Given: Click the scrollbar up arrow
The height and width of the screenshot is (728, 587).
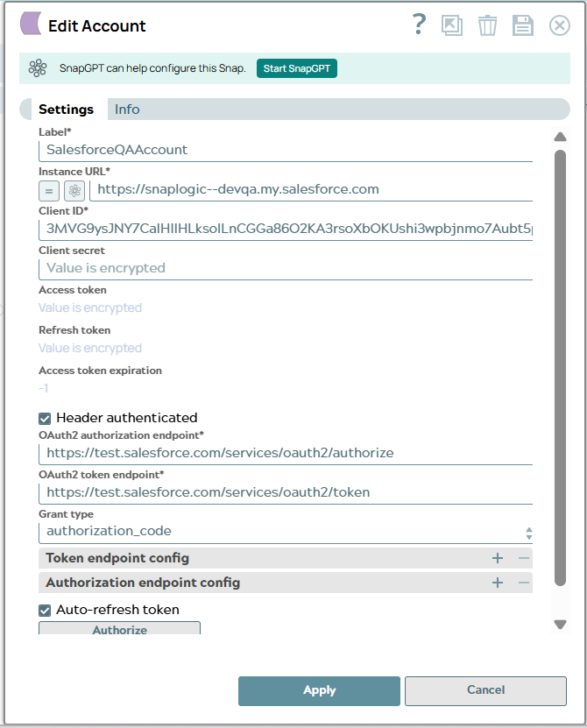Looking at the screenshot, I should 560,137.
